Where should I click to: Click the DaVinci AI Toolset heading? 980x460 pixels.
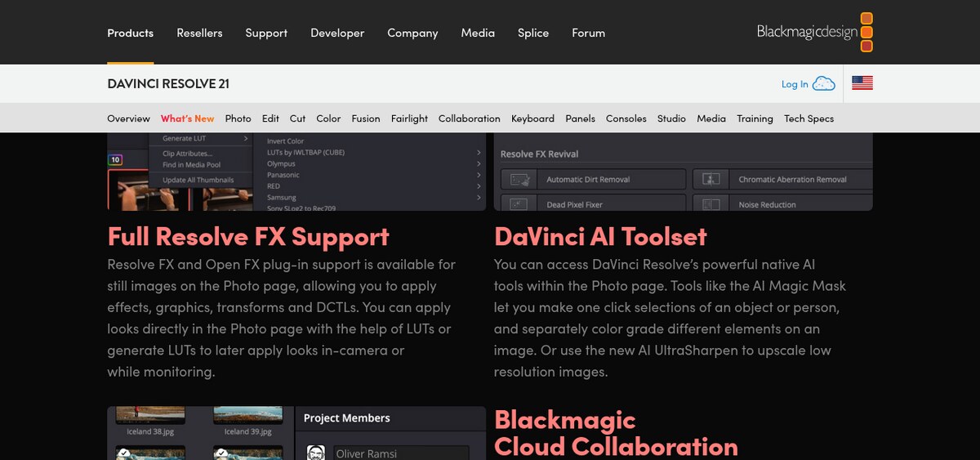(600, 236)
